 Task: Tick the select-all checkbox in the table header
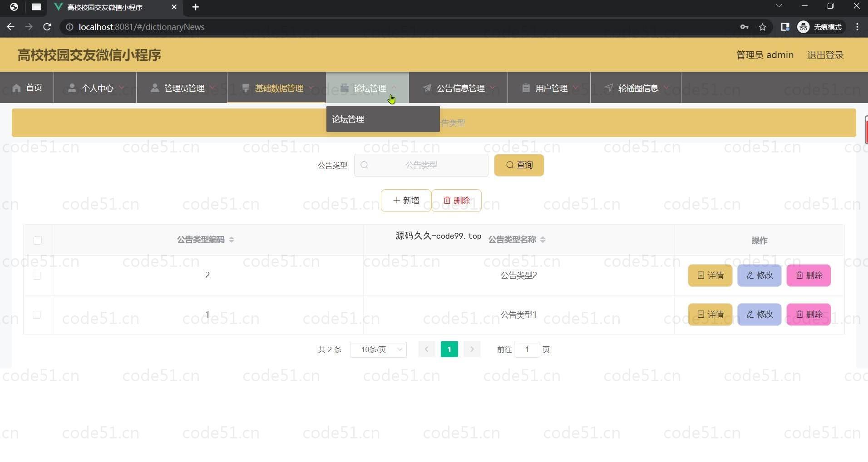pos(38,240)
